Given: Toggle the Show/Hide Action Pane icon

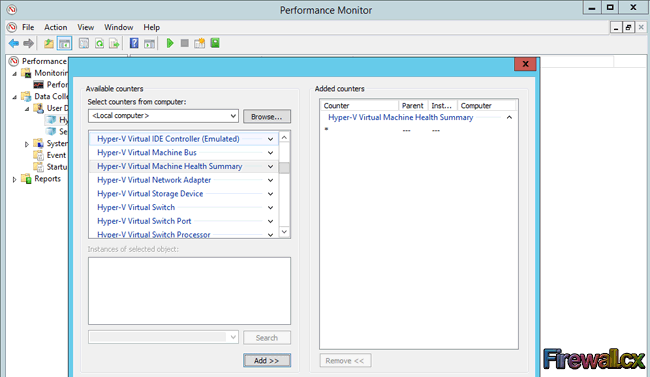Looking at the screenshot, I should [x=149, y=43].
